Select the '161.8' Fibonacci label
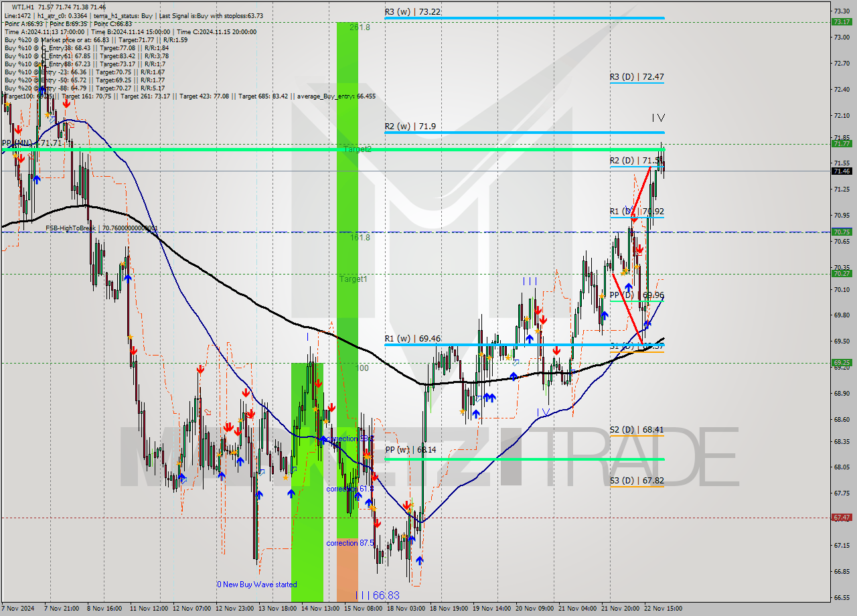 pos(360,237)
